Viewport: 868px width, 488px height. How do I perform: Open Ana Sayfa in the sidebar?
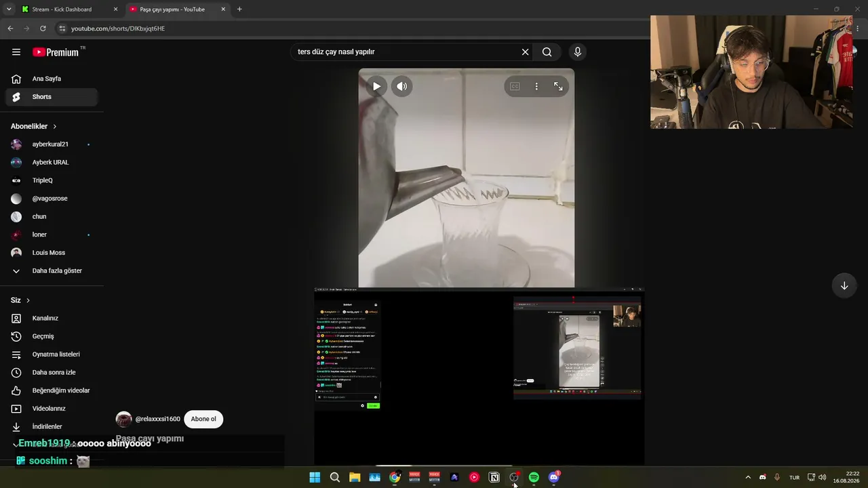tap(52, 79)
